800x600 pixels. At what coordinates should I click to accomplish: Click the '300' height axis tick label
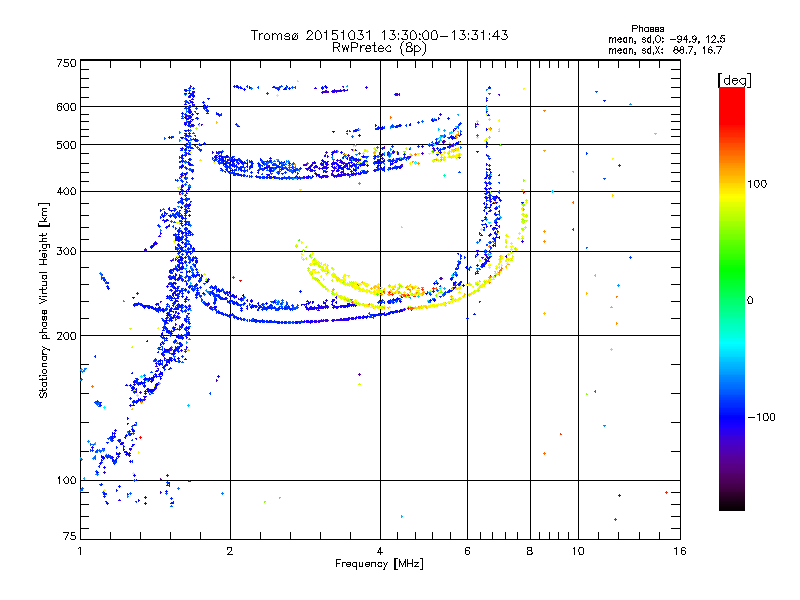click(66, 252)
